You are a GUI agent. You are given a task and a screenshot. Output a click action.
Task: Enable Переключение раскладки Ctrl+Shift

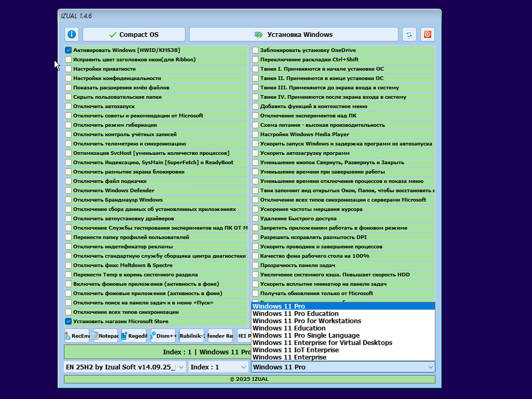pos(256,59)
